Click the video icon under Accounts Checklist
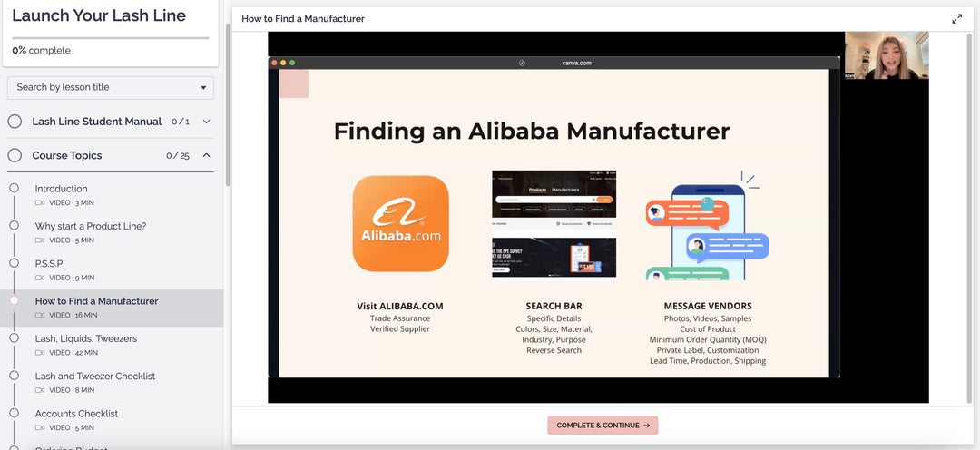The image size is (980, 450). 40,427
